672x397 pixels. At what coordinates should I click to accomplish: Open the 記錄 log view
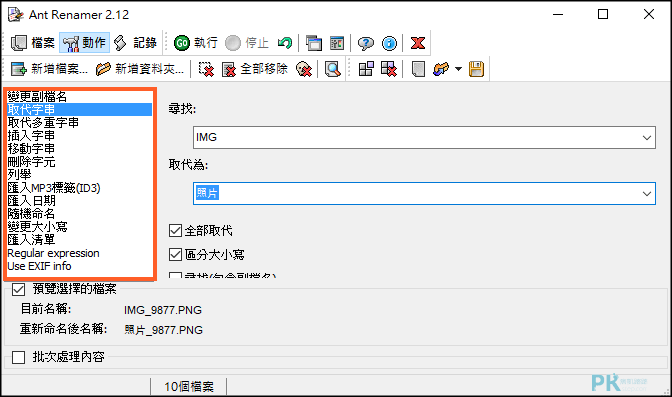[135, 43]
